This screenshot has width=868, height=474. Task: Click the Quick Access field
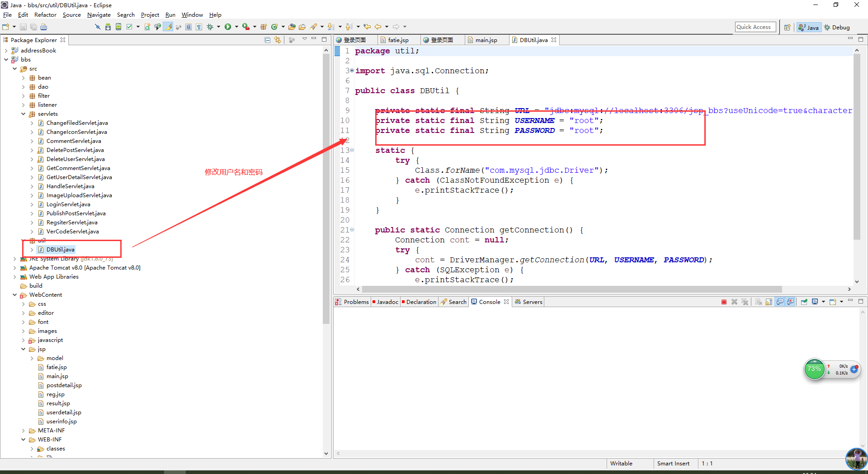coord(755,27)
